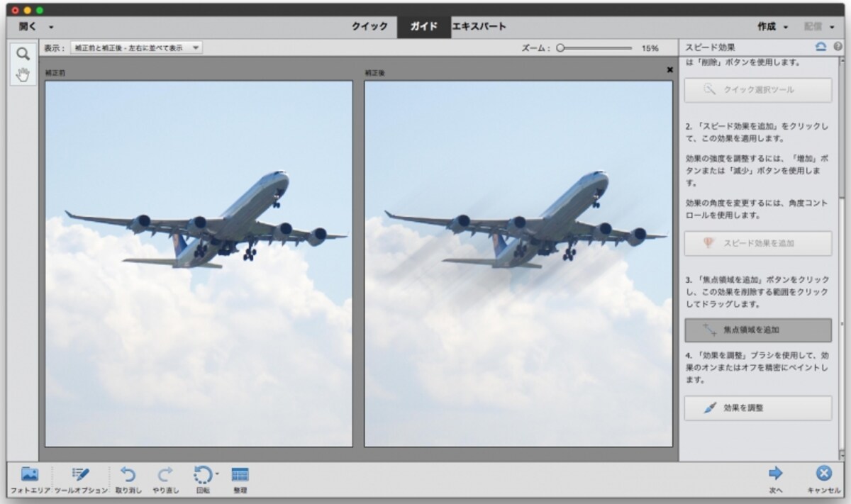Select the Zoom magnifier tool
The image size is (851, 504).
(23, 54)
